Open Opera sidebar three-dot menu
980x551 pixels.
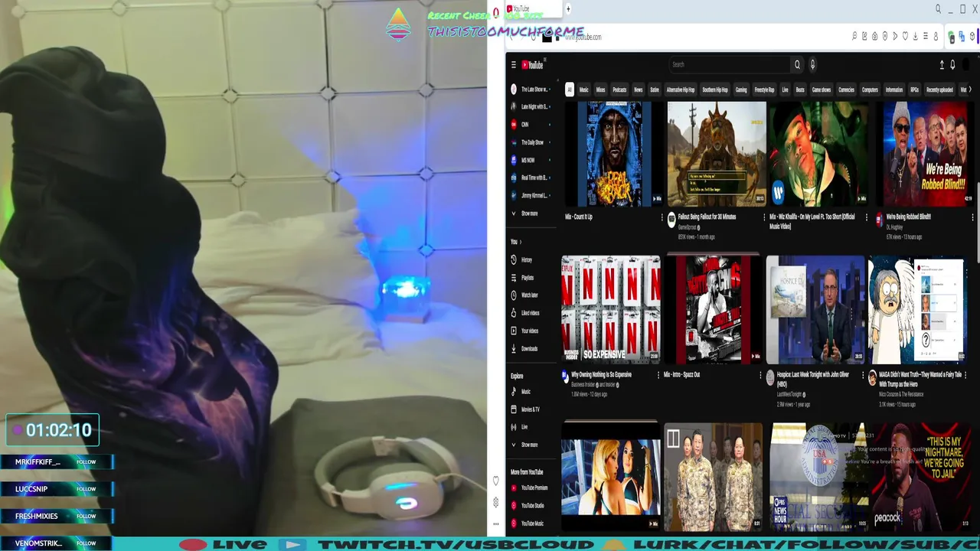(x=495, y=524)
